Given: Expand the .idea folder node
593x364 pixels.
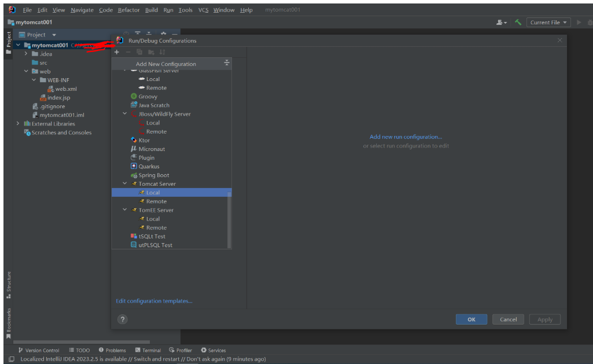Looking at the screenshot, I should (25, 54).
